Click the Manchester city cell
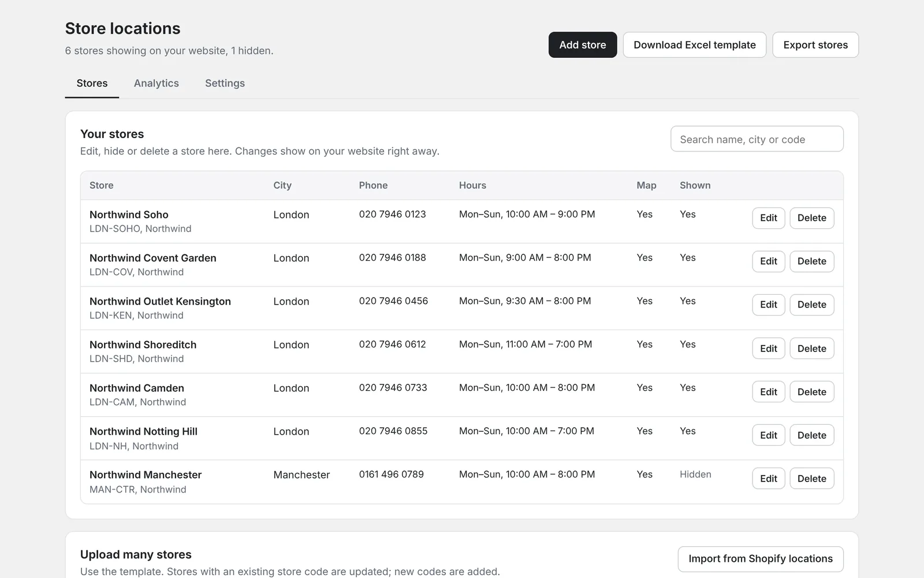Screen dimensions: 924x578 (301, 475)
